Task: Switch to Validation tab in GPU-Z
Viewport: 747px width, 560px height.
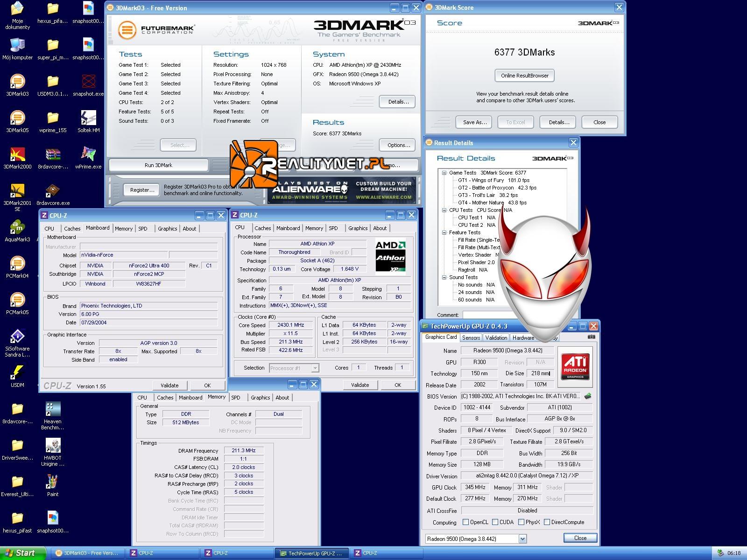Action: (x=496, y=337)
